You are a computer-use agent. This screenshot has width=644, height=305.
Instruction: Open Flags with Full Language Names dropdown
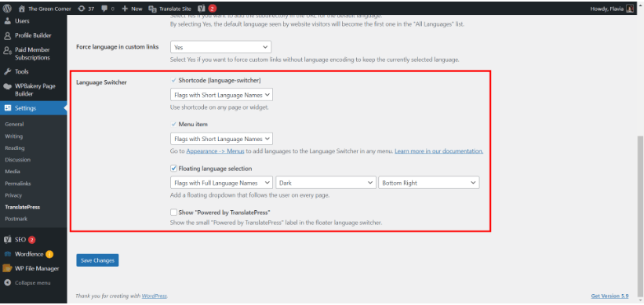[x=222, y=183]
